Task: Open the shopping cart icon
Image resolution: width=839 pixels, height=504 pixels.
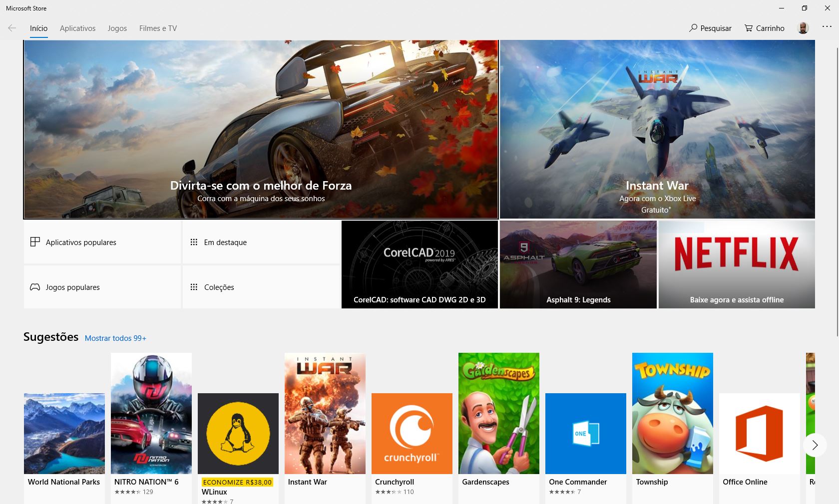Action: tap(749, 28)
